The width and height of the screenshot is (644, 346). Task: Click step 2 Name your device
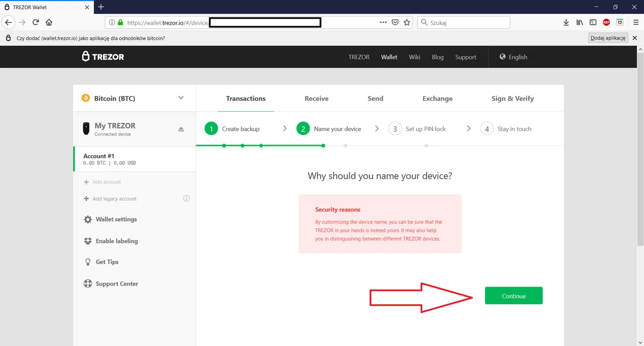coord(329,129)
